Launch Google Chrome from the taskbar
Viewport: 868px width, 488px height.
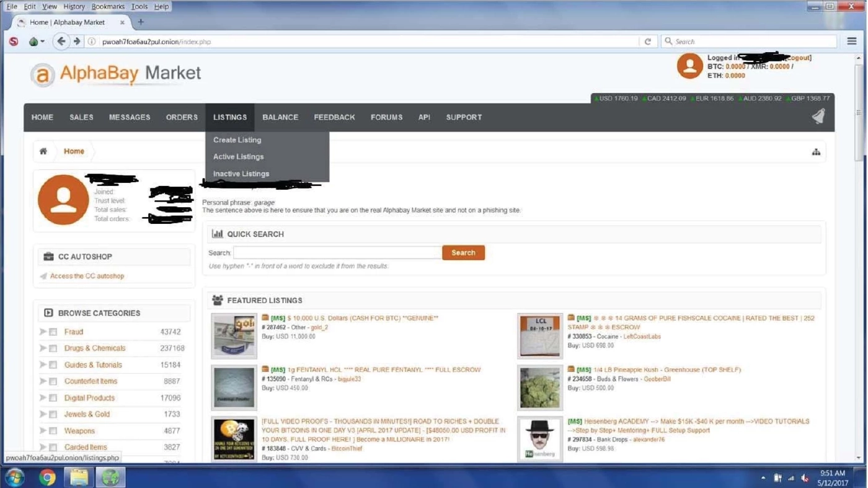[47, 477]
